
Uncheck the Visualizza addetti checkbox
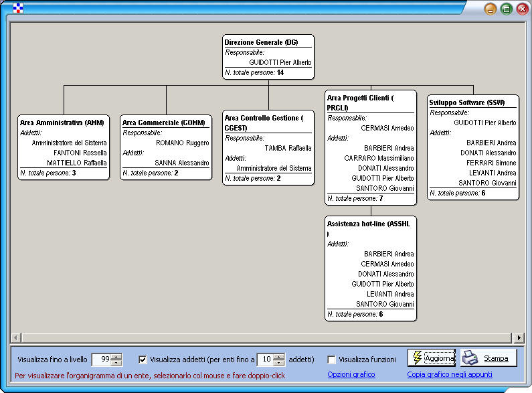(x=143, y=360)
